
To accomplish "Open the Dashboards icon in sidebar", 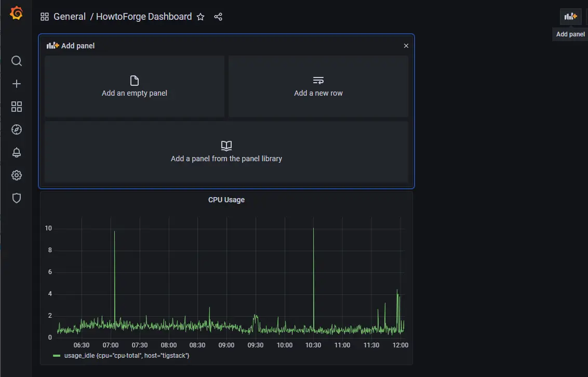I will pyautogui.click(x=16, y=107).
